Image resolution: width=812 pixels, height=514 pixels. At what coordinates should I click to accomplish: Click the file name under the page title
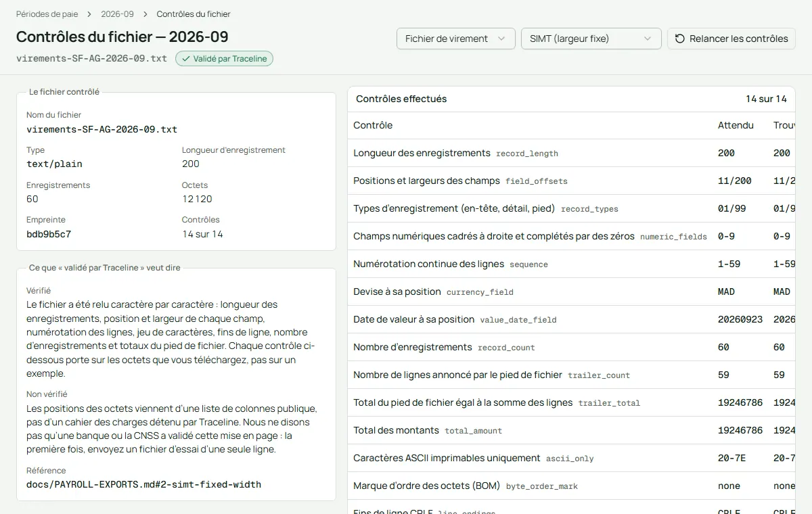(x=91, y=58)
